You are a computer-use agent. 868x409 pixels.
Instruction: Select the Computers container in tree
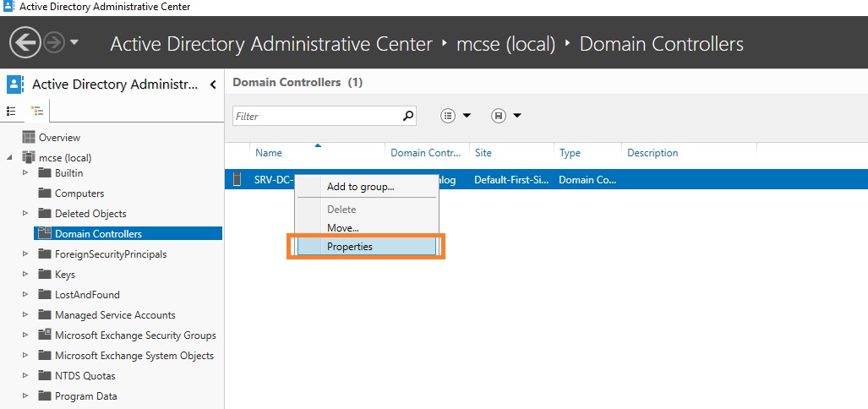click(x=79, y=194)
